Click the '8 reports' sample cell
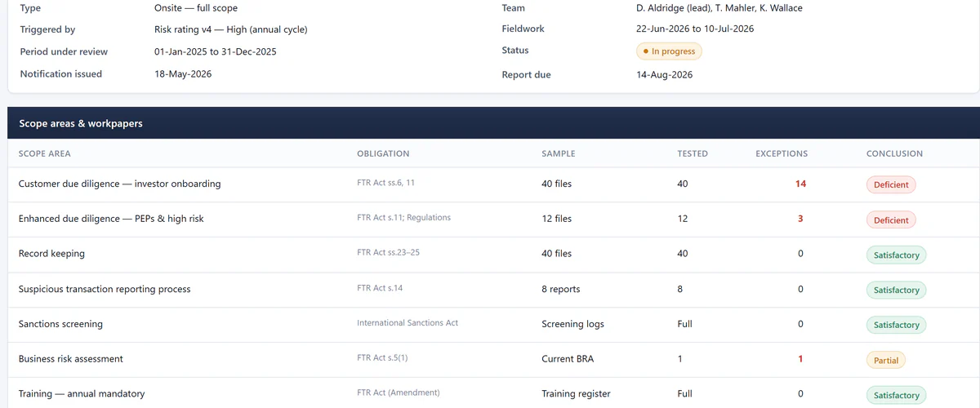980x408 pixels. pos(560,289)
